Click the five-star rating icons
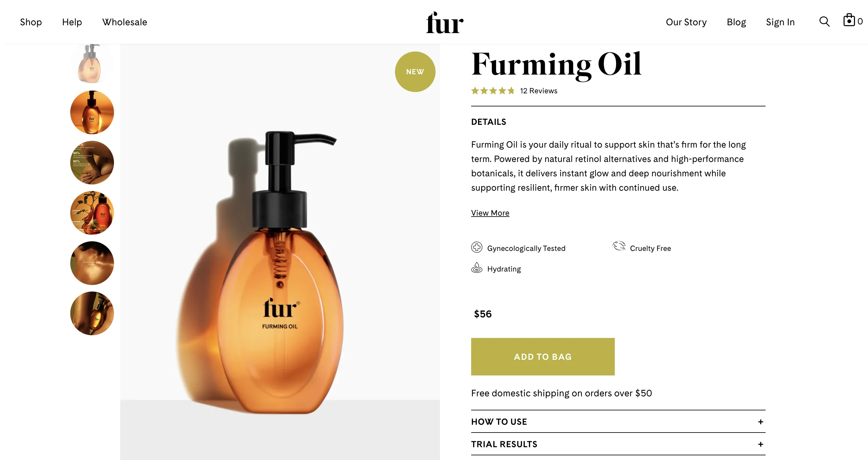 [493, 91]
